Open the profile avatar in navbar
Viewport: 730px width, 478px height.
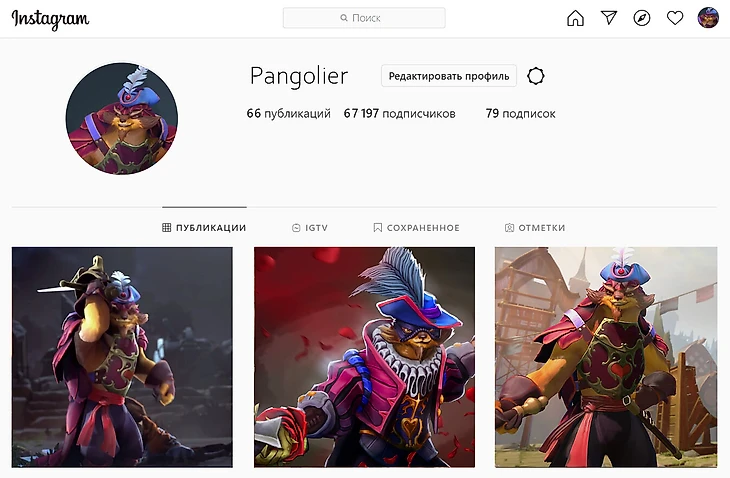click(708, 18)
